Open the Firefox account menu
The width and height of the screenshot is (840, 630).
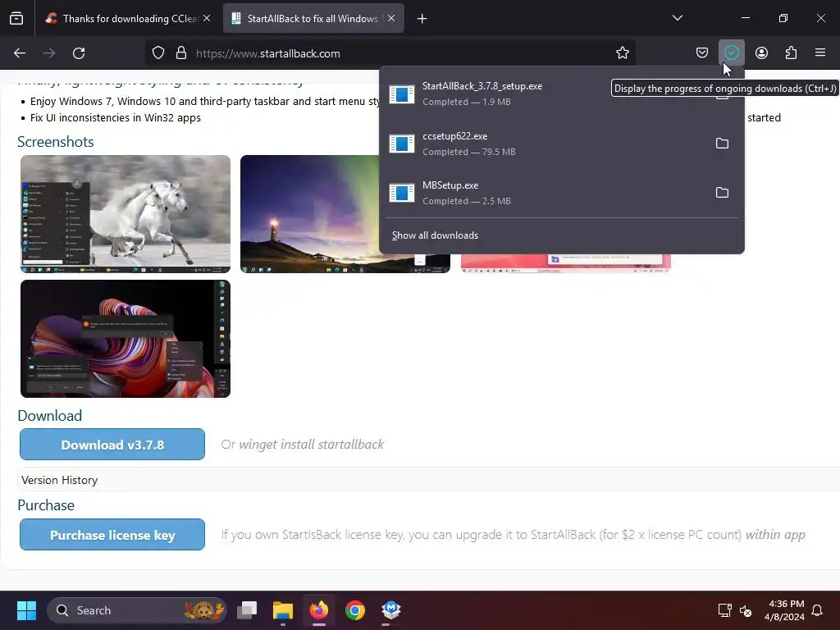[761, 53]
